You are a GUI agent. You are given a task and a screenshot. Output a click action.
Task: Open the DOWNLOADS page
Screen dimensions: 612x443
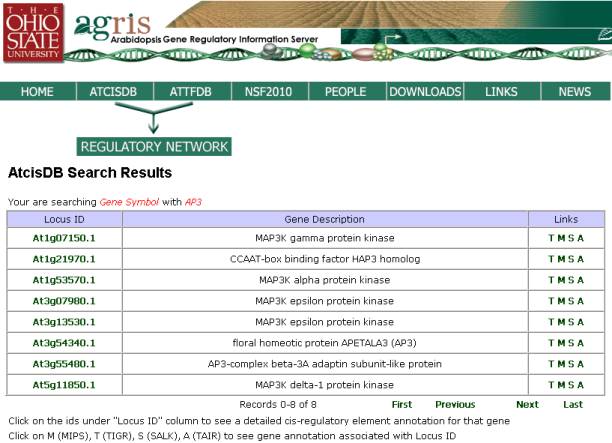point(425,92)
